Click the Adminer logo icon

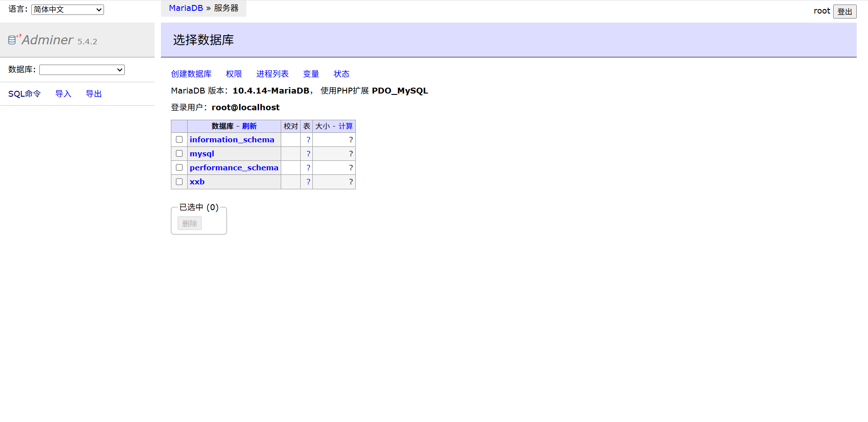coord(14,39)
